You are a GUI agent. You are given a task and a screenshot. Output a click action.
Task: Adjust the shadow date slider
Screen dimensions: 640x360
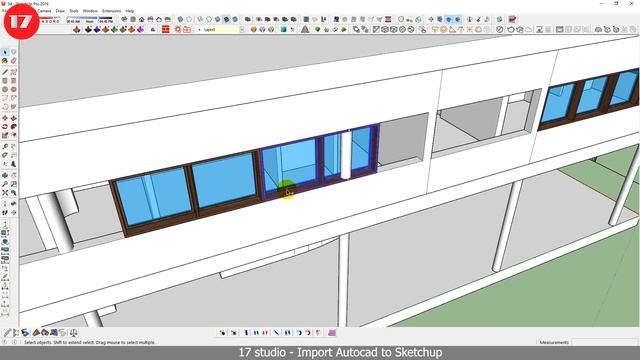tap(50, 18)
